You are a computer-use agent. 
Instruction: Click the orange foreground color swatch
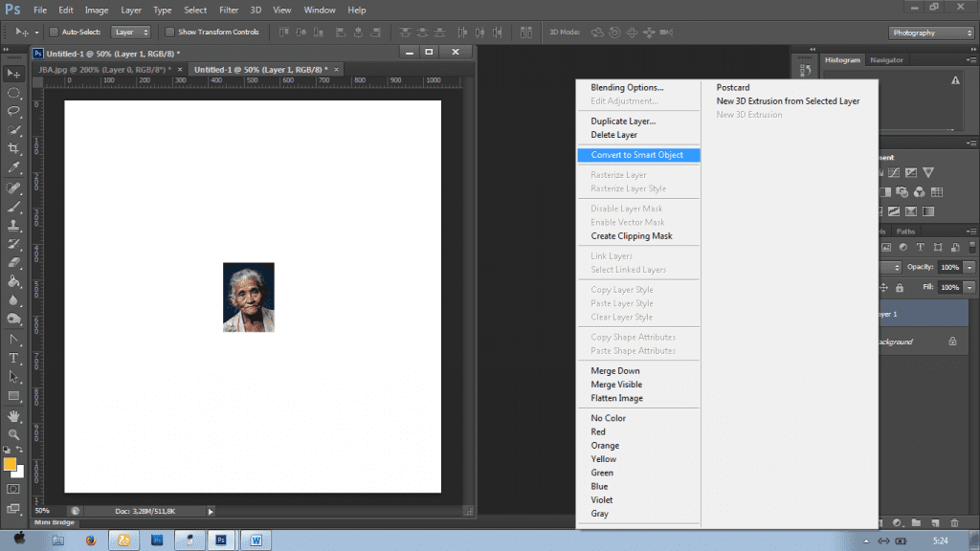click(x=11, y=464)
